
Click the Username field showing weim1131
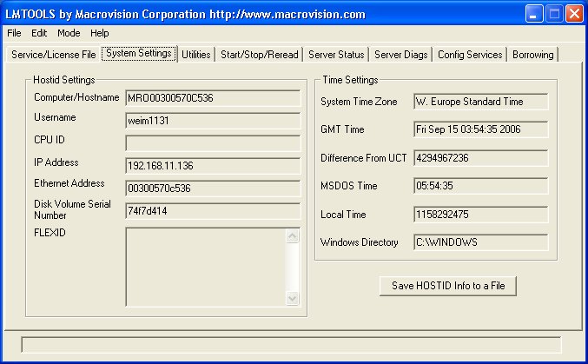click(213, 121)
